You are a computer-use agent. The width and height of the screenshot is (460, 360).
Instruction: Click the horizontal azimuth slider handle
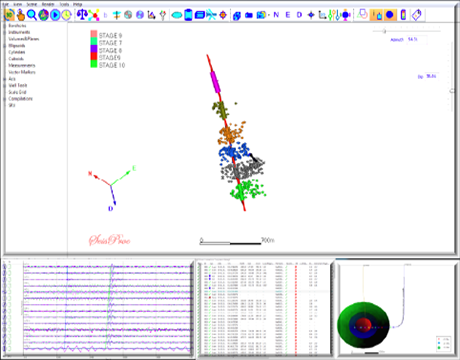(384, 31)
